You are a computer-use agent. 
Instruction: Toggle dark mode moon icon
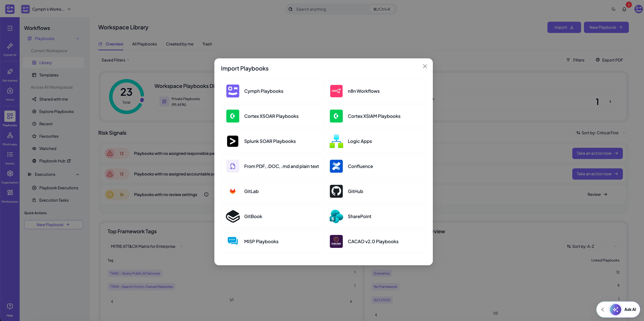[613, 9]
